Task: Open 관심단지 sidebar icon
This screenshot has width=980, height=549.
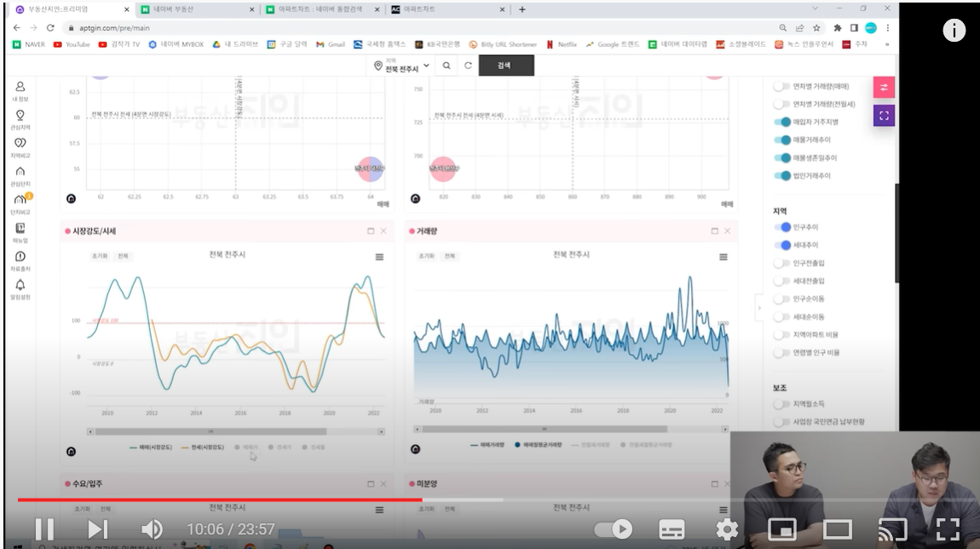Action: [x=20, y=176]
